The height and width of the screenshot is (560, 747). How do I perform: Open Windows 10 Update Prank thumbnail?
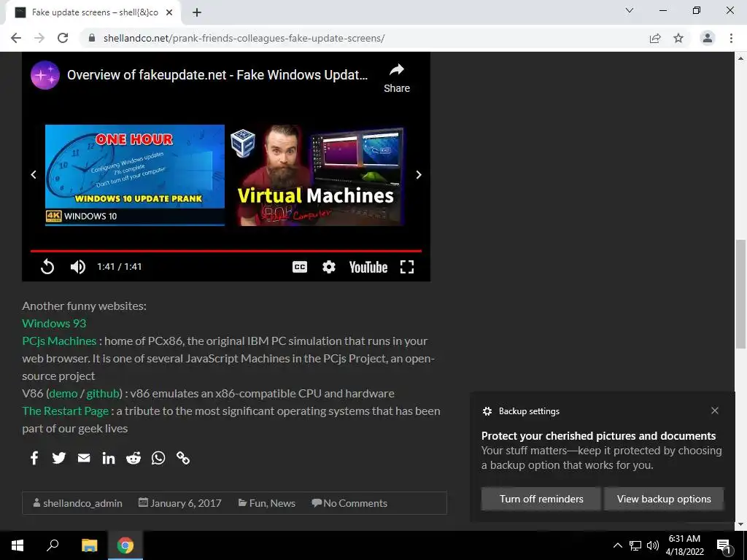tap(135, 175)
